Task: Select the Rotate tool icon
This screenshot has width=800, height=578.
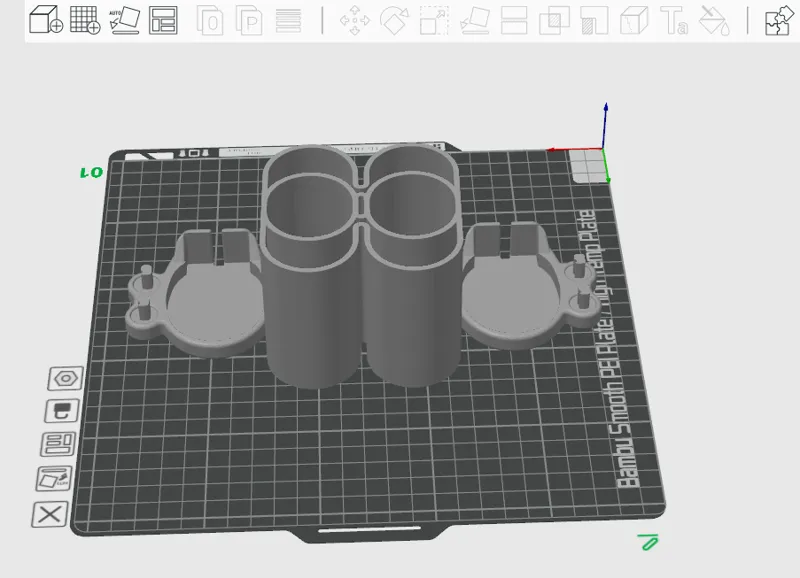Action: click(x=394, y=21)
